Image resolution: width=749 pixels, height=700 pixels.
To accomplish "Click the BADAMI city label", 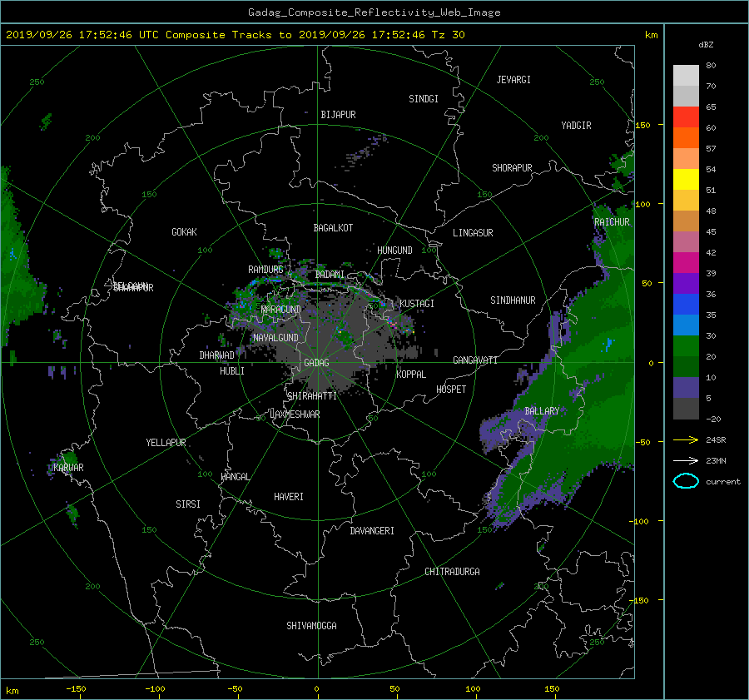I will click(330, 275).
